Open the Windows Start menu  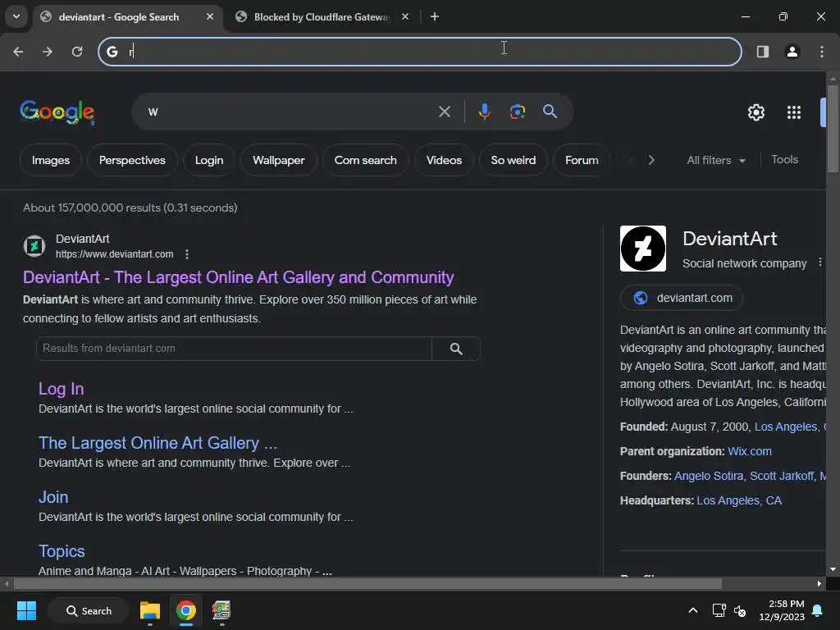coord(26,610)
